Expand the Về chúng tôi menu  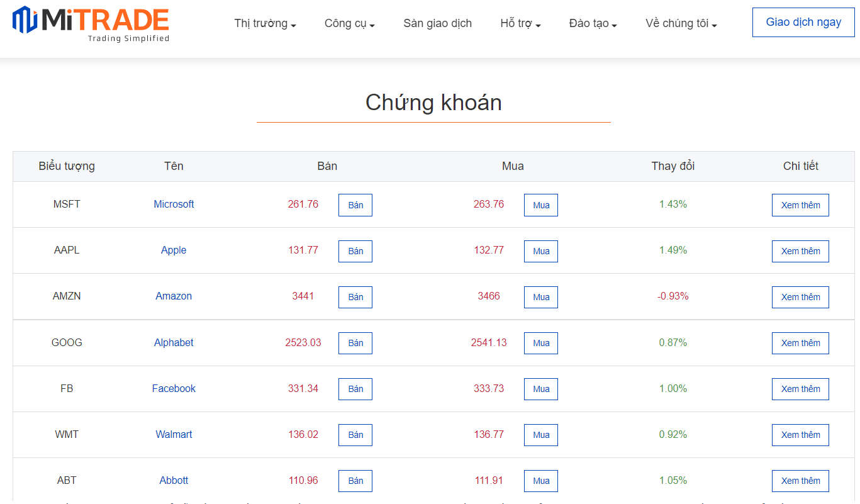pyautogui.click(x=681, y=24)
